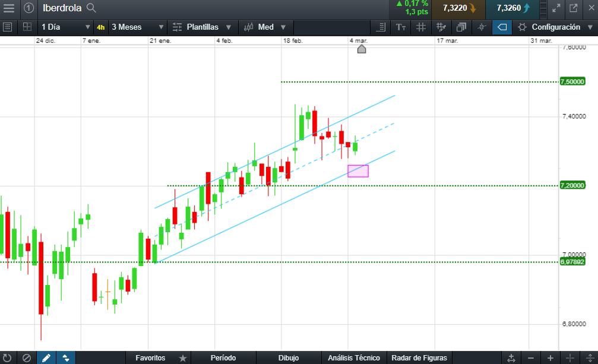Click the Favoritos star icon
Screen dimensions: 598x364
click(x=183, y=358)
